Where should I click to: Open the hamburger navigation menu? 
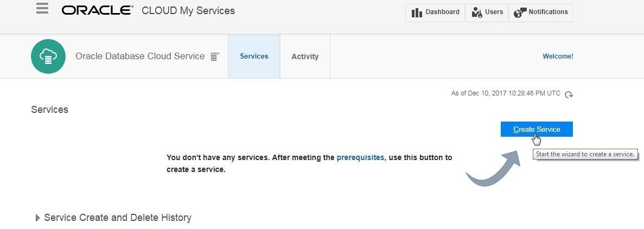42,8
